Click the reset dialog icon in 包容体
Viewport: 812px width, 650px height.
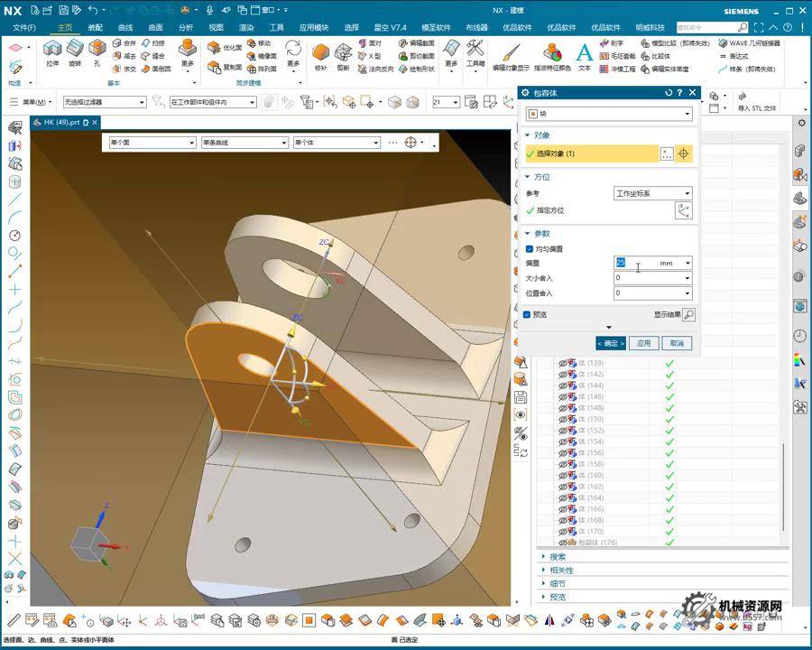(x=669, y=92)
